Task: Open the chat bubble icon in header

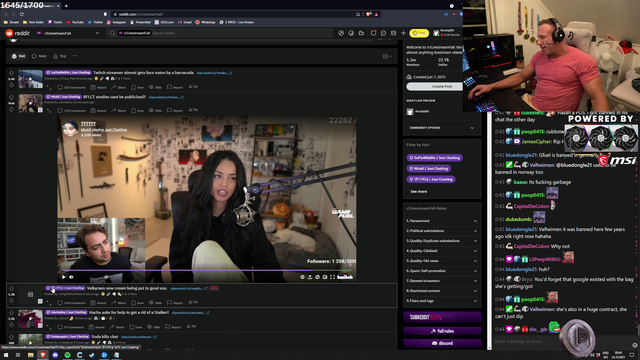Action: click(383, 33)
